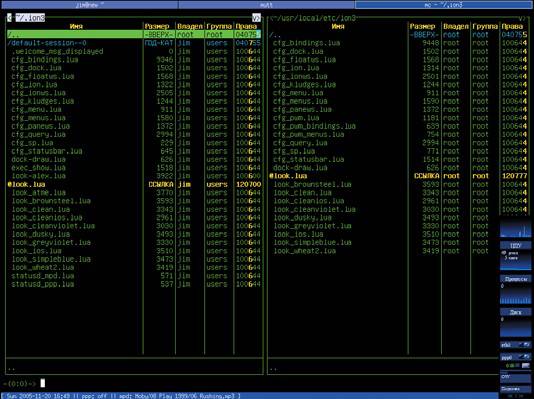Switch to the mutt tab
This screenshot has height=399, width=534.
pos(266,4)
